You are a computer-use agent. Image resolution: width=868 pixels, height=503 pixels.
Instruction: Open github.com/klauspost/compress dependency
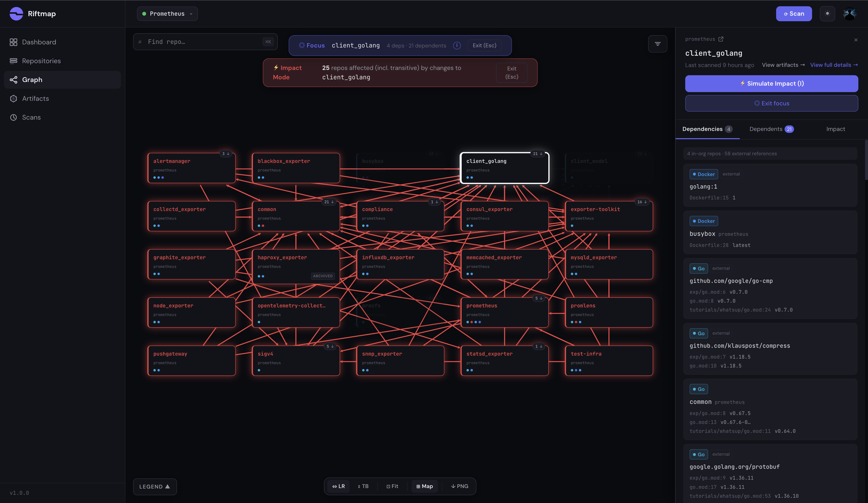[770, 349]
